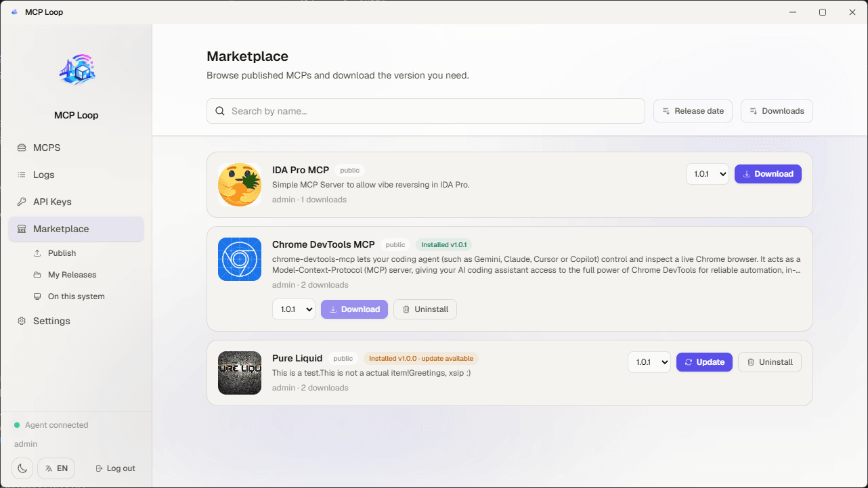
Task: Click the update available badge
Action: coord(421,359)
